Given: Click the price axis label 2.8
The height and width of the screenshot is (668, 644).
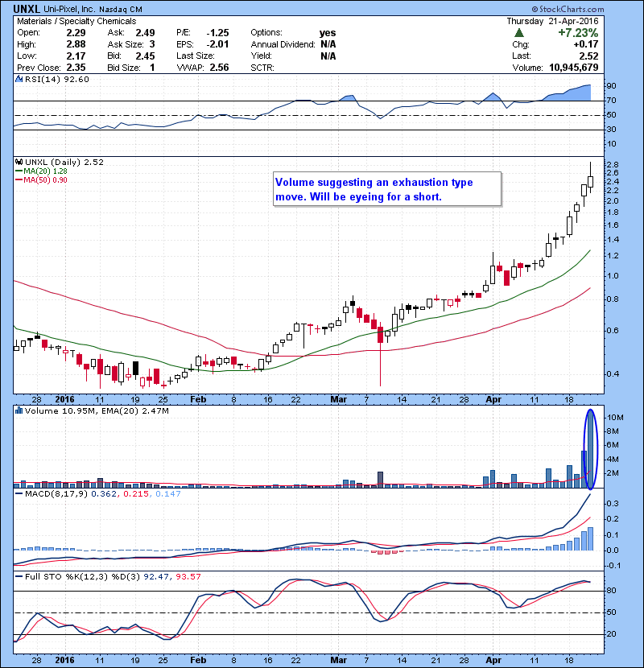Looking at the screenshot, I should pyautogui.click(x=613, y=164).
